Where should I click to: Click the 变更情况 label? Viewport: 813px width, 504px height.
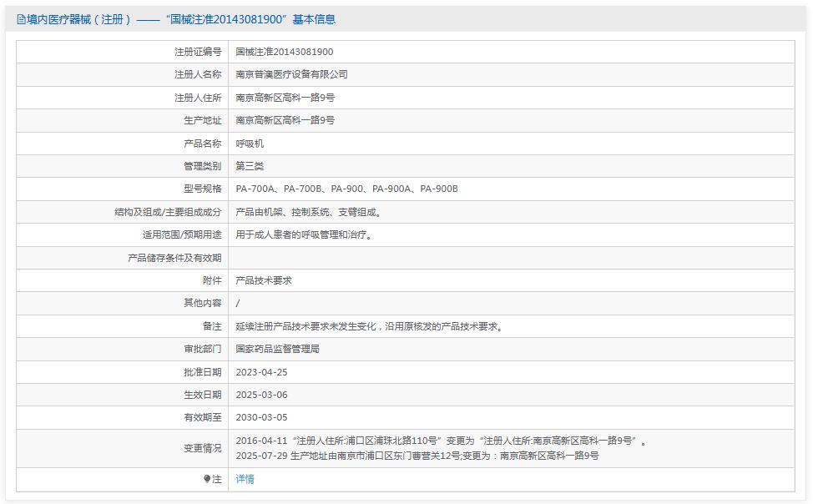coord(202,448)
